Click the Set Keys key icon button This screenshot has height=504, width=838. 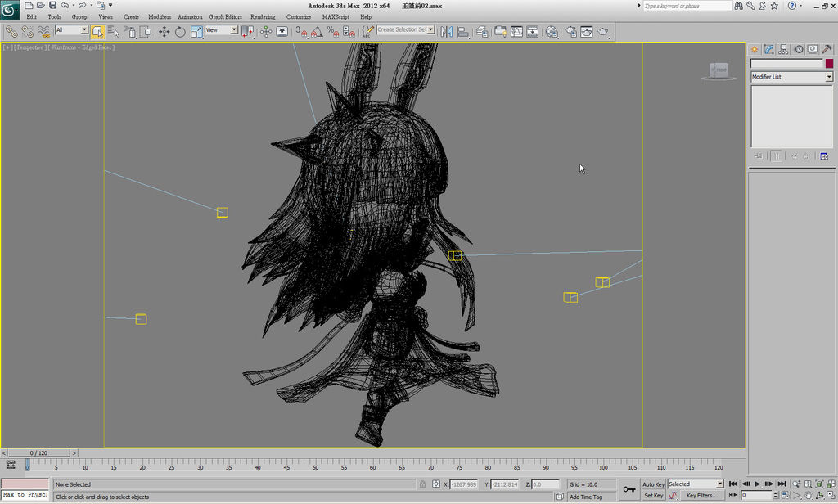pyautogui.click(x=629, y=489)
